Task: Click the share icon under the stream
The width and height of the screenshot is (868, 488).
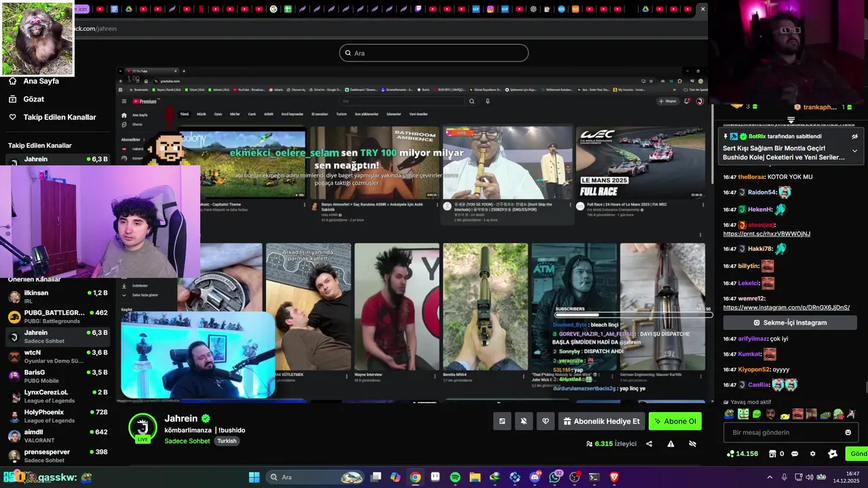Action: point(649,444)
